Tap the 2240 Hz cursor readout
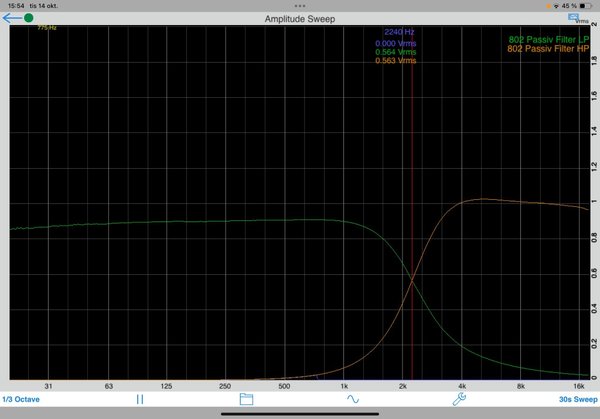Viewport: 600px width, 419px height. tap(399, 33)
